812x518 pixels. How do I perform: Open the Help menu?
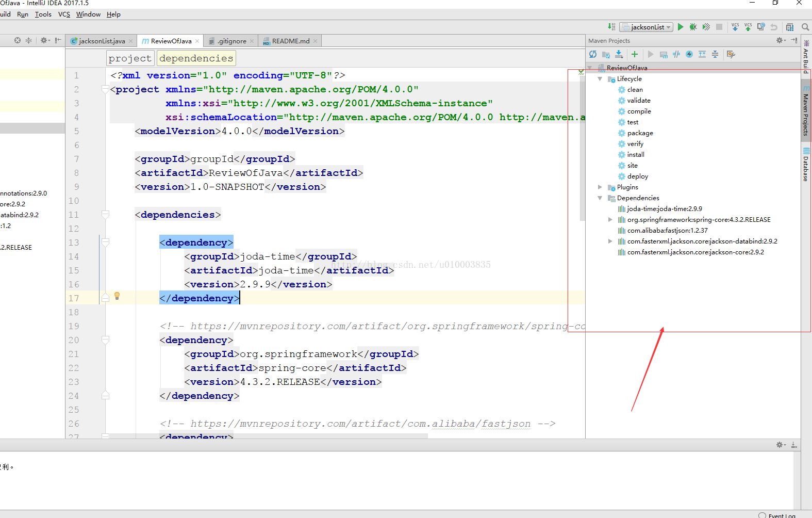tap(113, 14)
